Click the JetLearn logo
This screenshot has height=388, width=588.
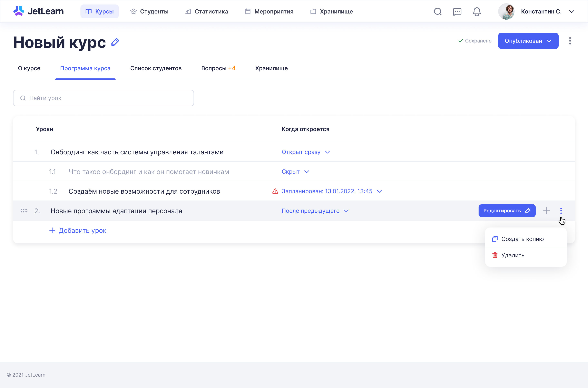[x=38, y=11]
